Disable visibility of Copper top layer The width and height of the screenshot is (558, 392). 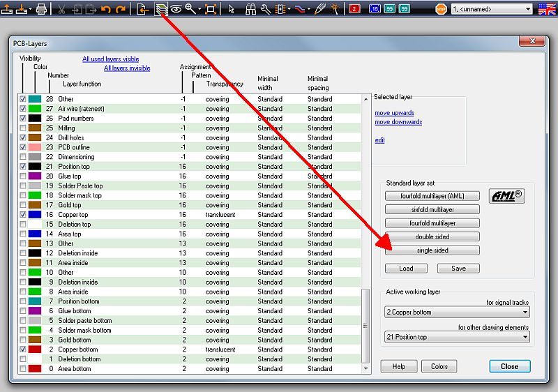(23, 215)
